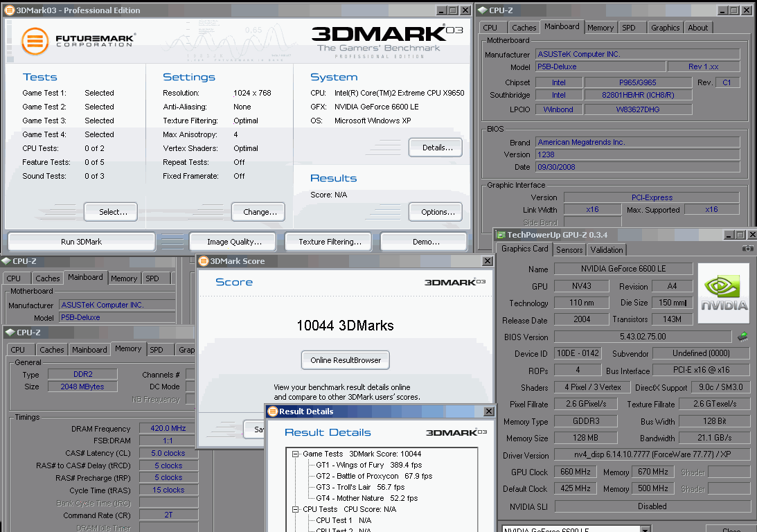Click memory Size value 2048 MBytes
The height and width of the screenshot is (532, 757).
[82, 387]
